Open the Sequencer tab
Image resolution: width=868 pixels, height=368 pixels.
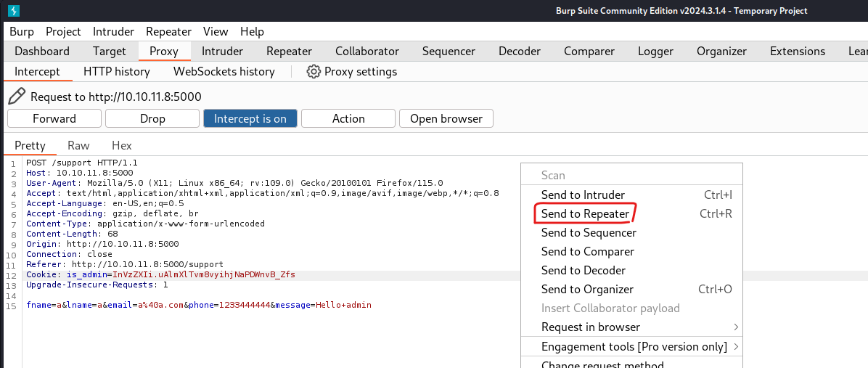449,52
